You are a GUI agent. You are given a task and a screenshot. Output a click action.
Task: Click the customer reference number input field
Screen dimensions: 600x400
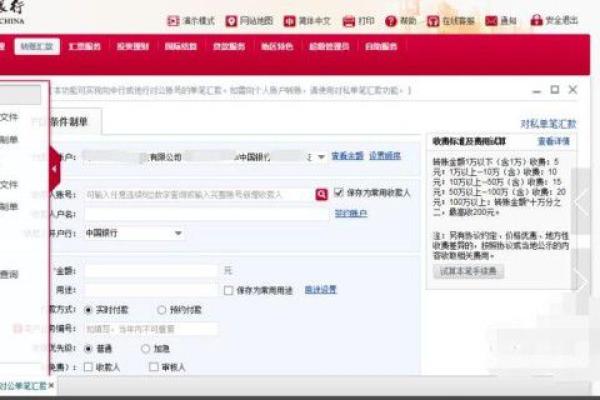point(151,329)
